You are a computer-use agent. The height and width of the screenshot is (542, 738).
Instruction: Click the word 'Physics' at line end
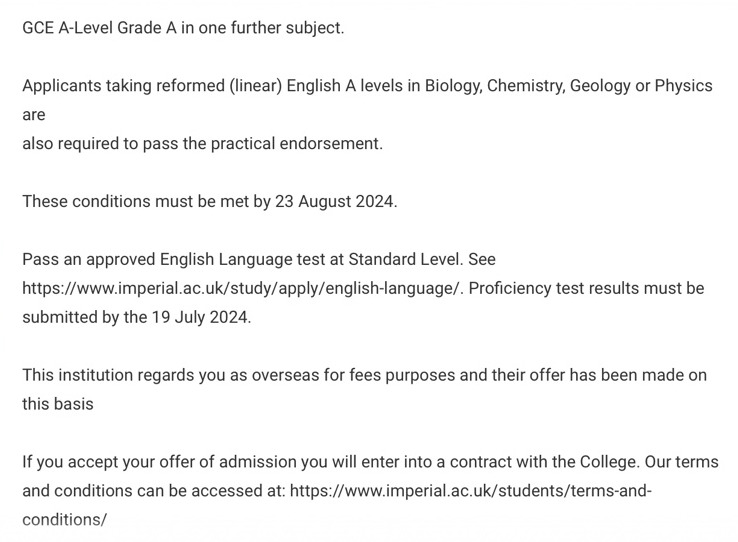click(x=684, y=86)
